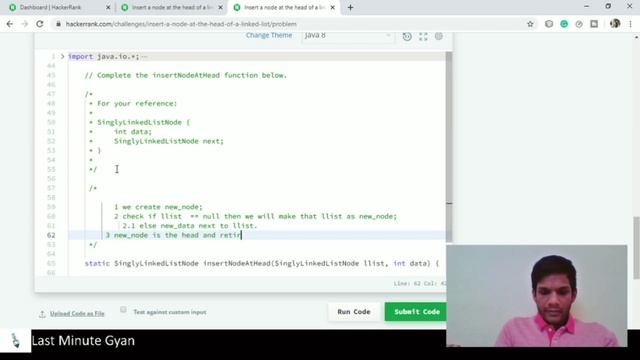Click the '3 new_node is the head' line

click(x=174, y=235)
